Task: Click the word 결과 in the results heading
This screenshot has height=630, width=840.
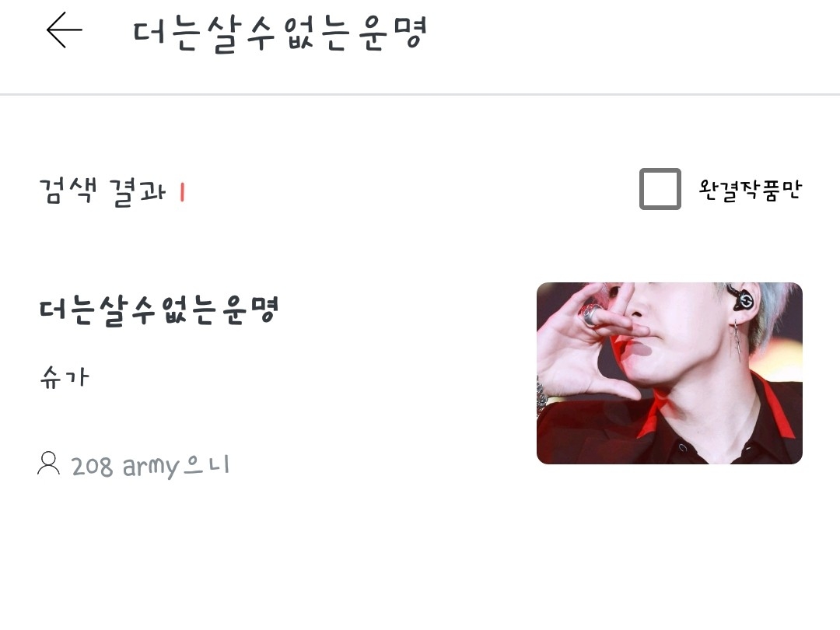Action: (x=137, y=192)
